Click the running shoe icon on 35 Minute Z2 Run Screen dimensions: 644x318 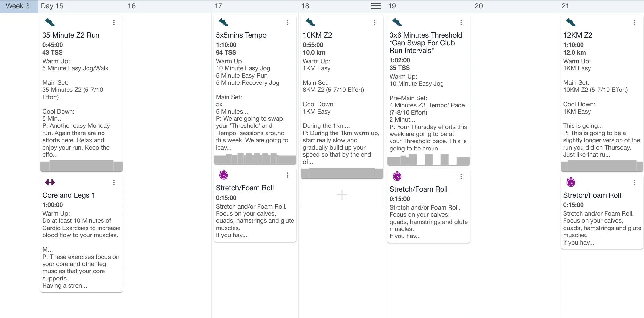tap(50, 22)
